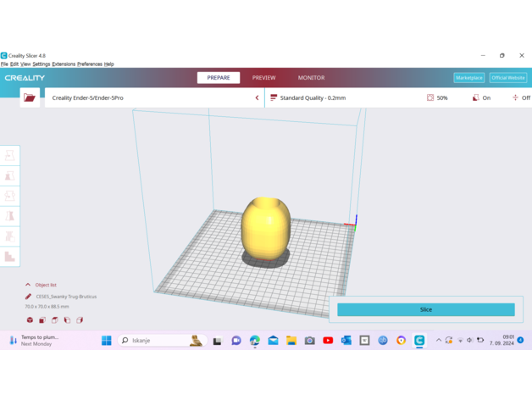Switch to front view cube icon

(42, 320)
